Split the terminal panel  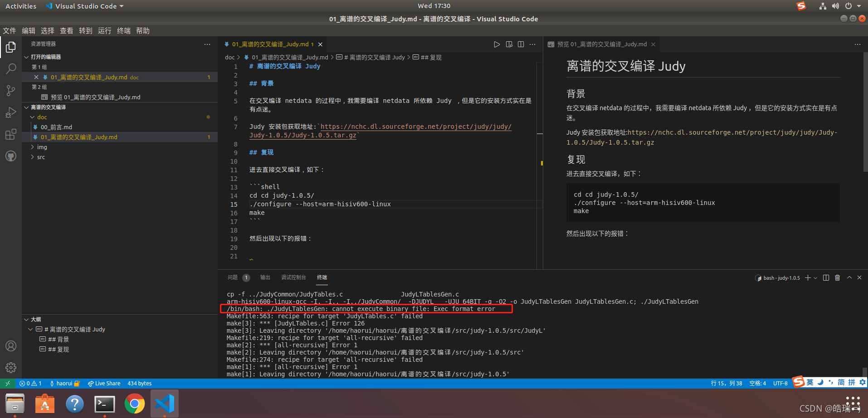point(826,278)
